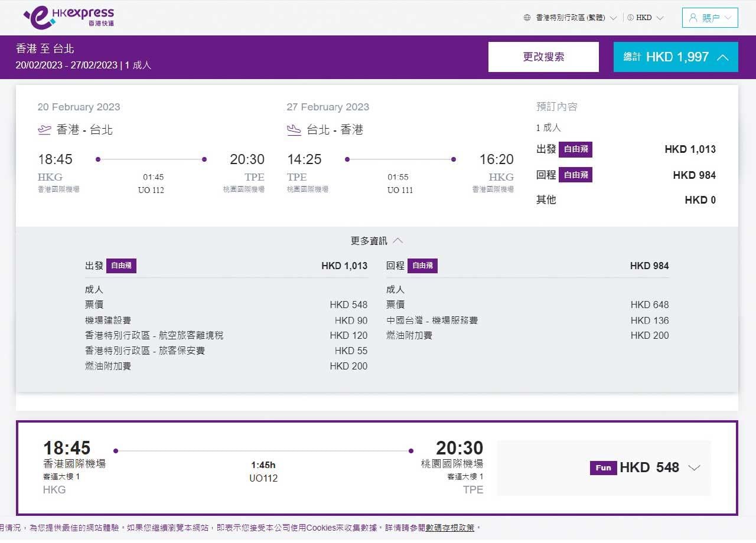Click the account user icon
Viewport: 756px width, 543px height.
click(x=693, y=18)
